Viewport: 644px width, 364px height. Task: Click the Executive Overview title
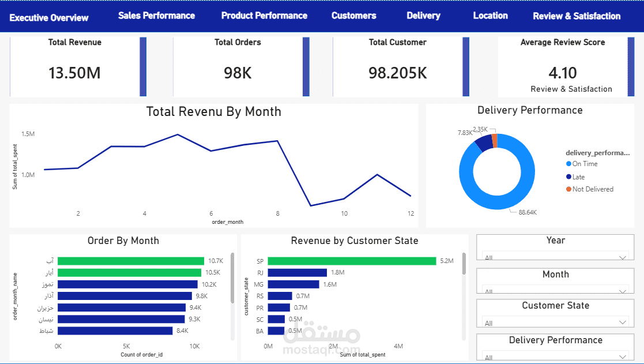pyautogui.click(x=49, y=18)
